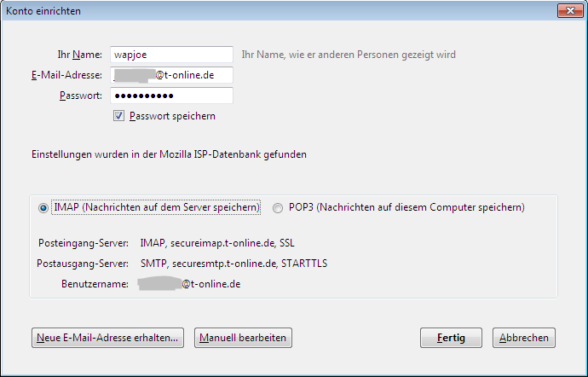Cancel using the Abbrechen button
588x377 pixels.
pyautogui.click(x=524, y=338)
